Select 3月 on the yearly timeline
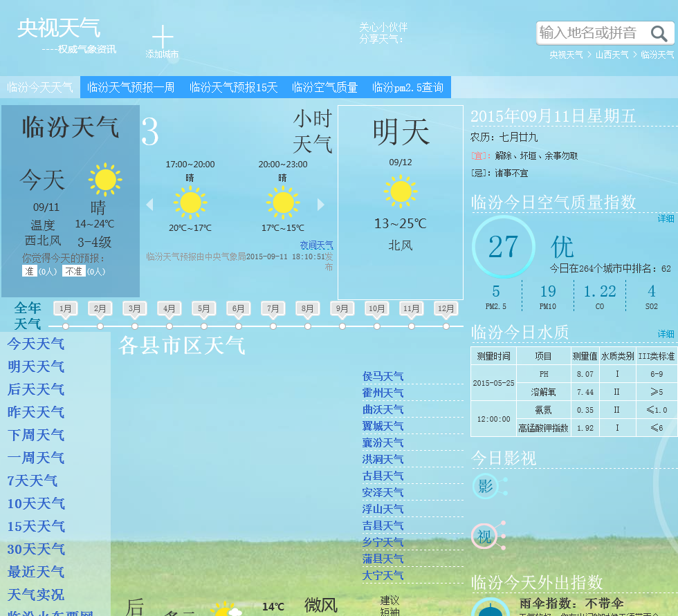This screenshot has width=678, height=616. click(x=134, y=308)
